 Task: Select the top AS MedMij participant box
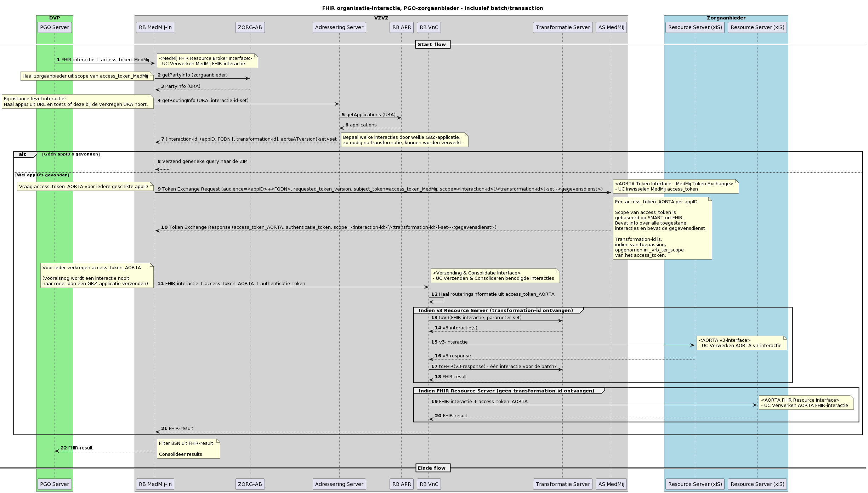click(x=611, y=27)
